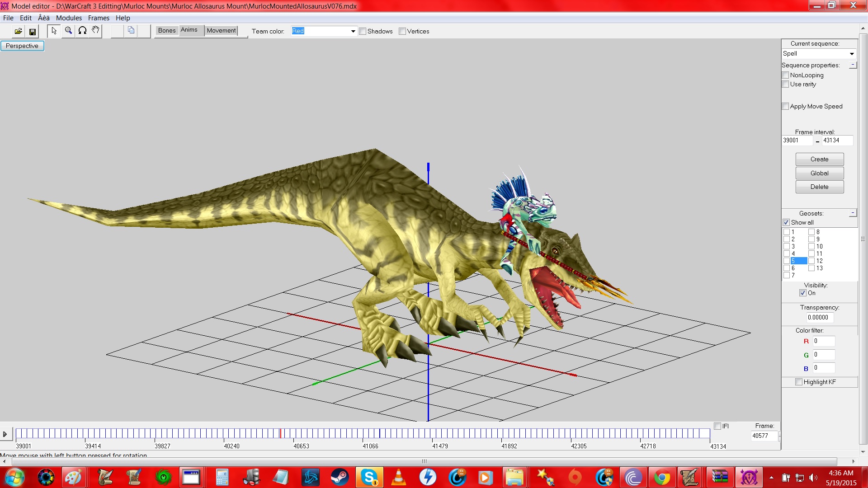Enable Apply Move Speed
This screenshot has width=868, height=488.
[786, 106]
